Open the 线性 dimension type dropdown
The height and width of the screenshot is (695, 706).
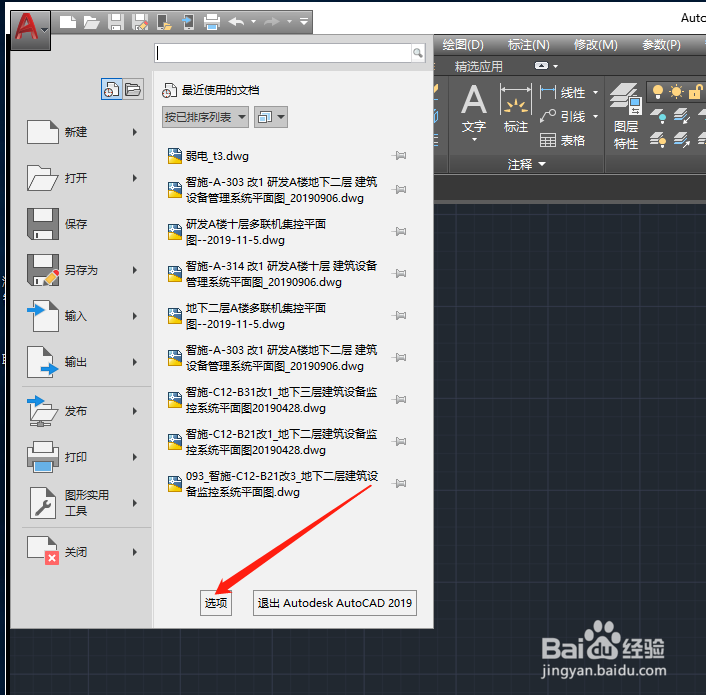595,92
